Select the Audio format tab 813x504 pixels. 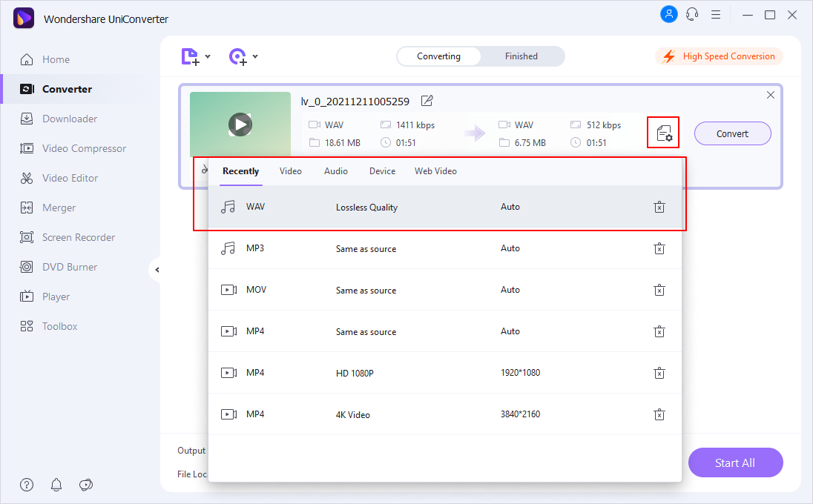[336, 171]
